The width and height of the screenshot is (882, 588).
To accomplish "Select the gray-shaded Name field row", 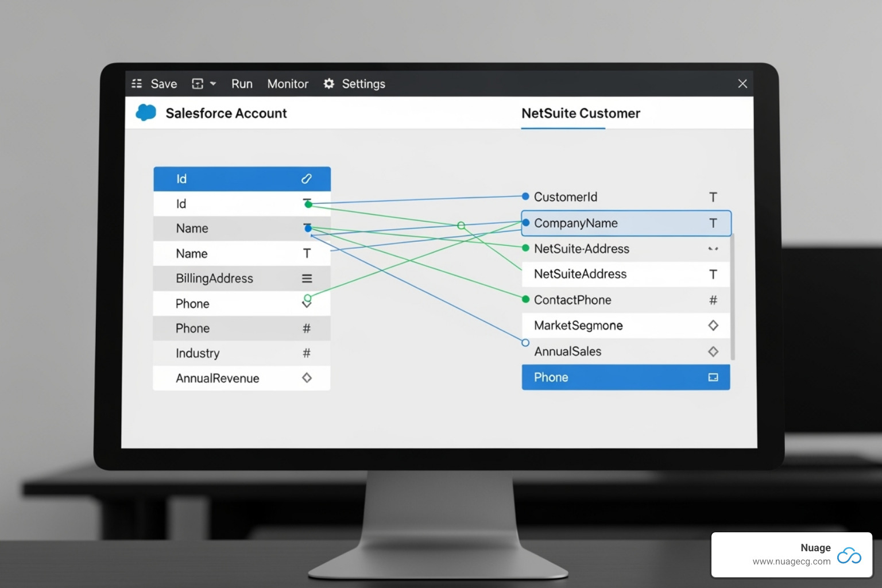I will click(x=242, y=229).
